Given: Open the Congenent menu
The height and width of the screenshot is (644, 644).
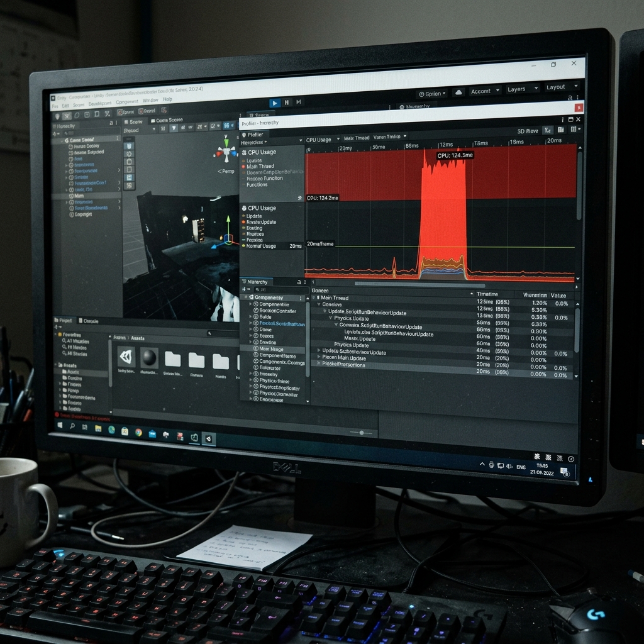Looking at the screenshot, I should click(126, 101).
